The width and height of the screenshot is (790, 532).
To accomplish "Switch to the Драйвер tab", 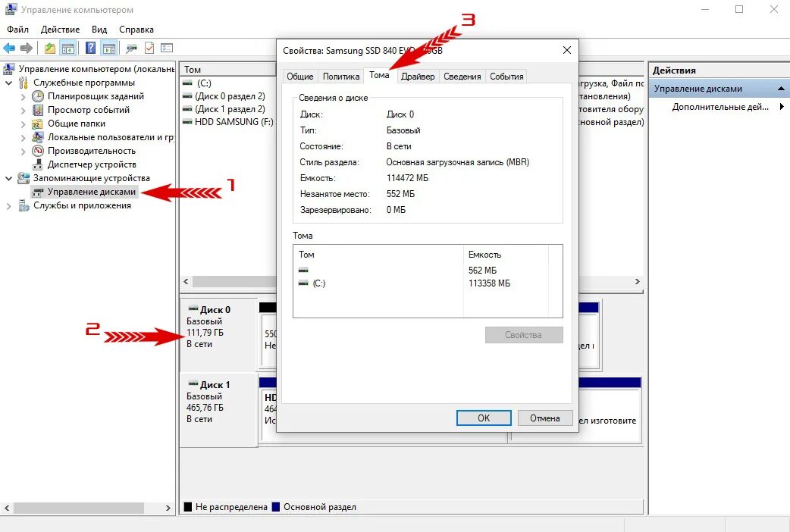I will point(418,76).
